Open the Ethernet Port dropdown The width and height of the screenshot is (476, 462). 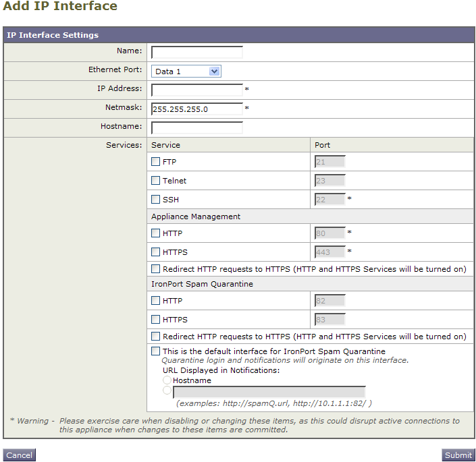coord(186,71)
